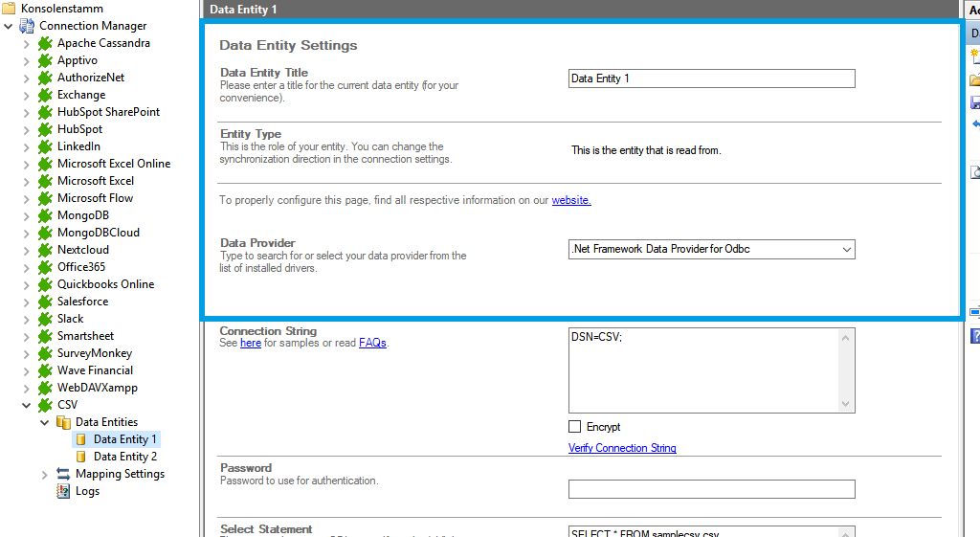The height and width of the screenshot is (537, 980).
Task: Click Verify Connection String link
Action: pos(622,448)
